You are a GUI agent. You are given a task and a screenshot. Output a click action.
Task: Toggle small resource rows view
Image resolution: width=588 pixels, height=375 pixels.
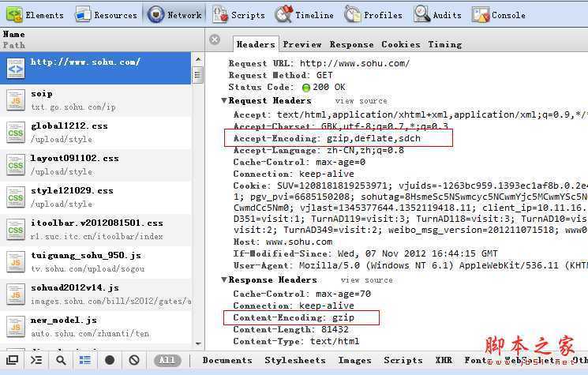pos(85,360)
